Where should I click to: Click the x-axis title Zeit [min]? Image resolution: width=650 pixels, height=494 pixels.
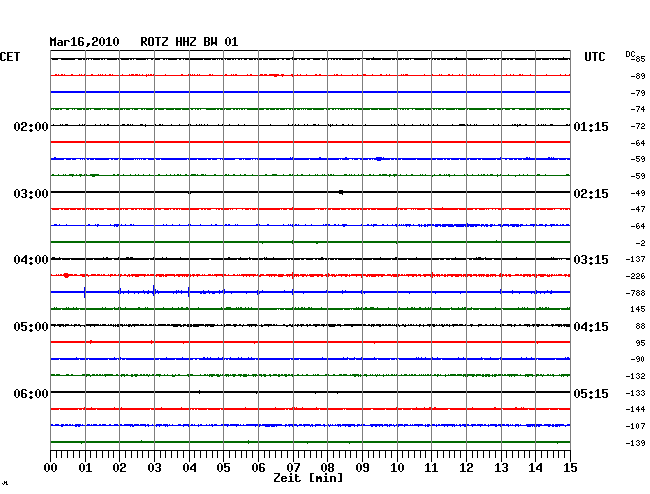pyautogui.click(x=308, y=478)
